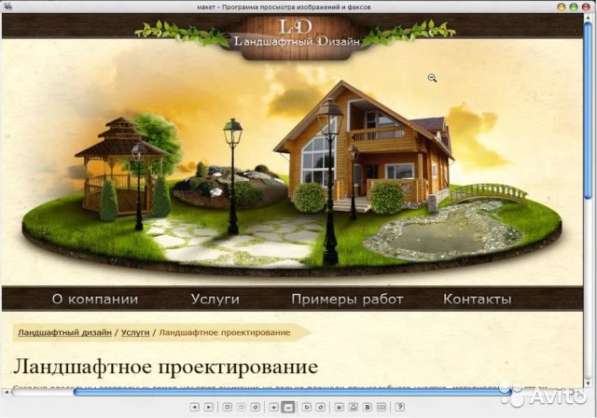The image size is (597, 418).
Task: Click 'Примеры работ' in the mockup
Action: (347, 299)
